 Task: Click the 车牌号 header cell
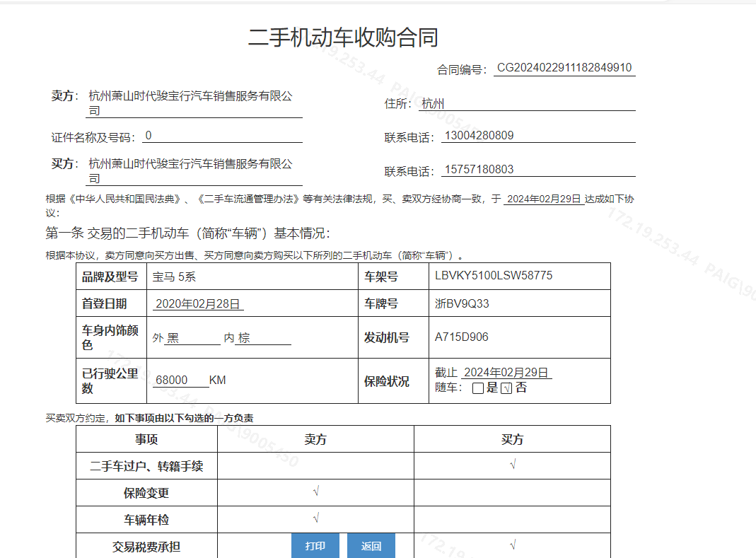tap(393, 303)
